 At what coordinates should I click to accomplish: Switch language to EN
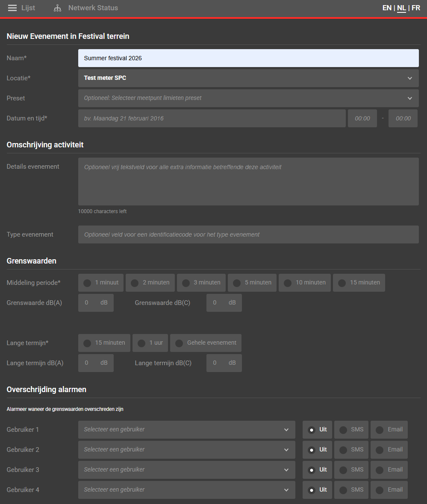pyautogui.click(x=387, y=8)
